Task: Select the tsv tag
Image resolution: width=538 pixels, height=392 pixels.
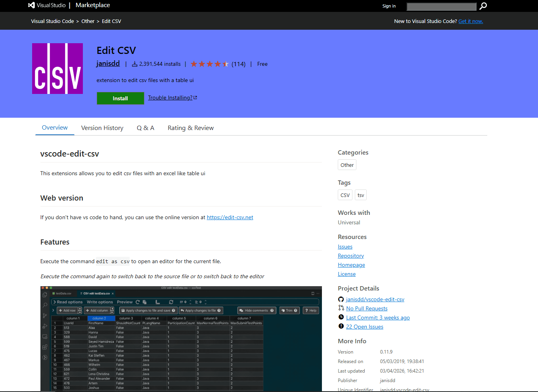Action: pyautogui.click(x=361, y=195)
